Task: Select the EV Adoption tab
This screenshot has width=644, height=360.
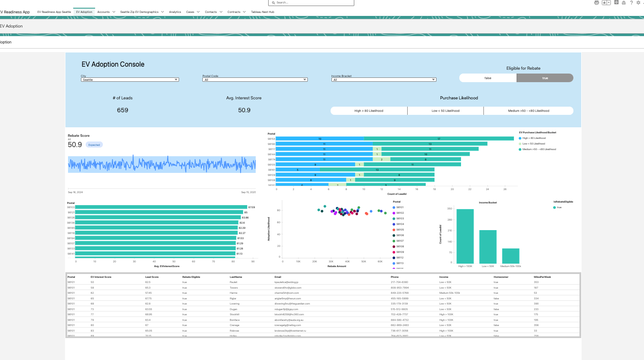Action: click(x=84, y=12)
